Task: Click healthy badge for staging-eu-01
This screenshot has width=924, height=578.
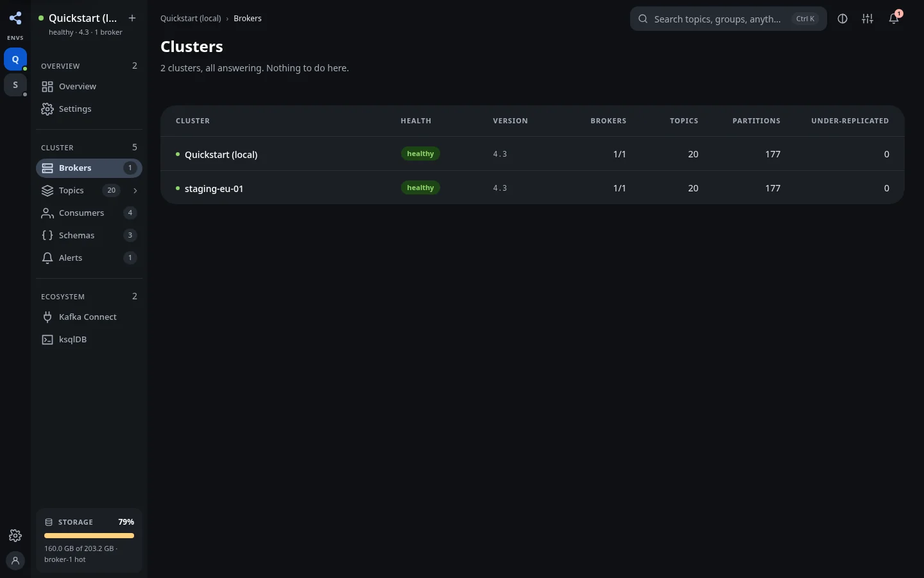Action: [x=420, y=188]
